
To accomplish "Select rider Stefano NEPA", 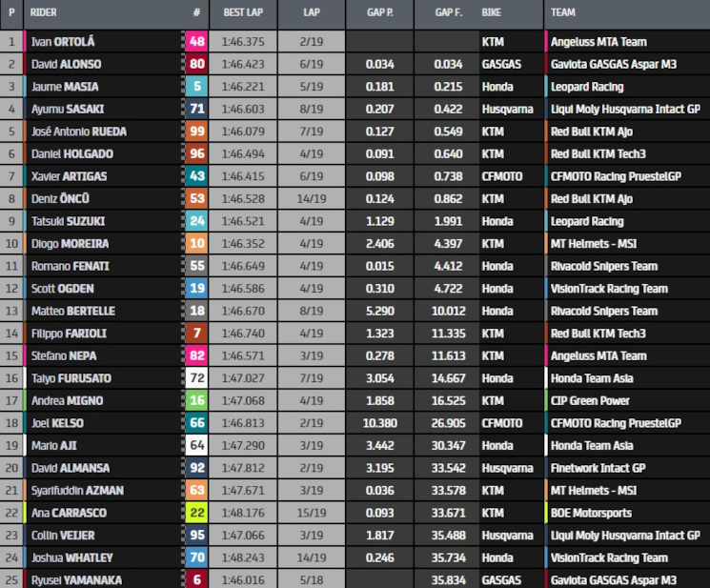I will pyautogui.click(x=64, y=356).
